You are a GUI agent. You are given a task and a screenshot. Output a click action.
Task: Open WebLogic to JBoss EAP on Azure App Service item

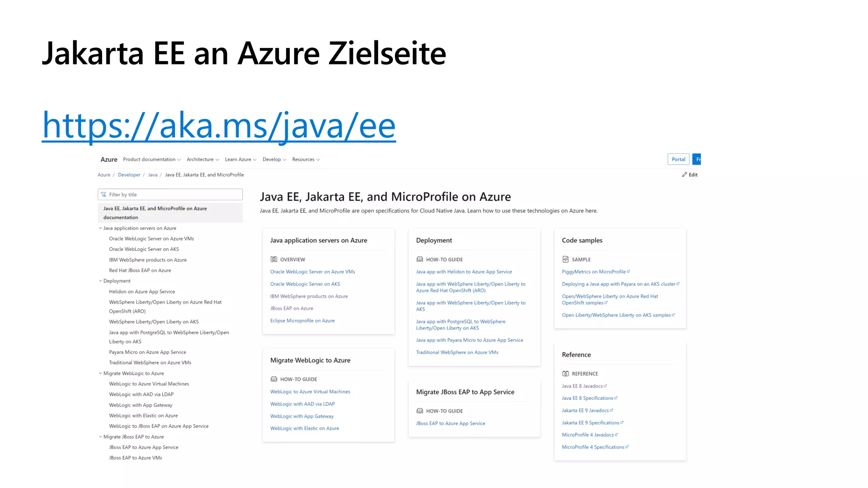pos(159,427)
